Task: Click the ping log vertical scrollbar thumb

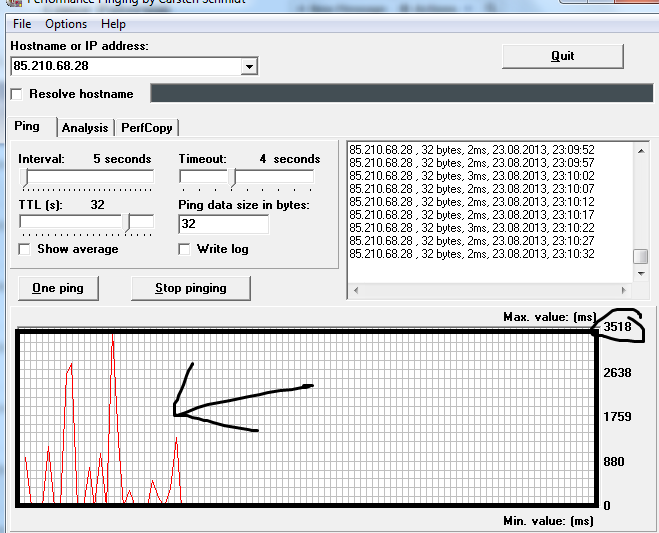Action: (641, 256)
